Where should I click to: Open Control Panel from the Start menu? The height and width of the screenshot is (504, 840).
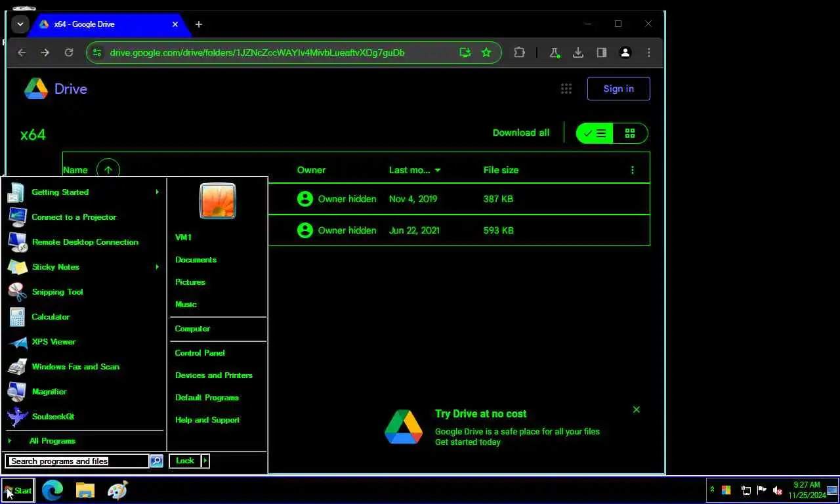point(200,353)
